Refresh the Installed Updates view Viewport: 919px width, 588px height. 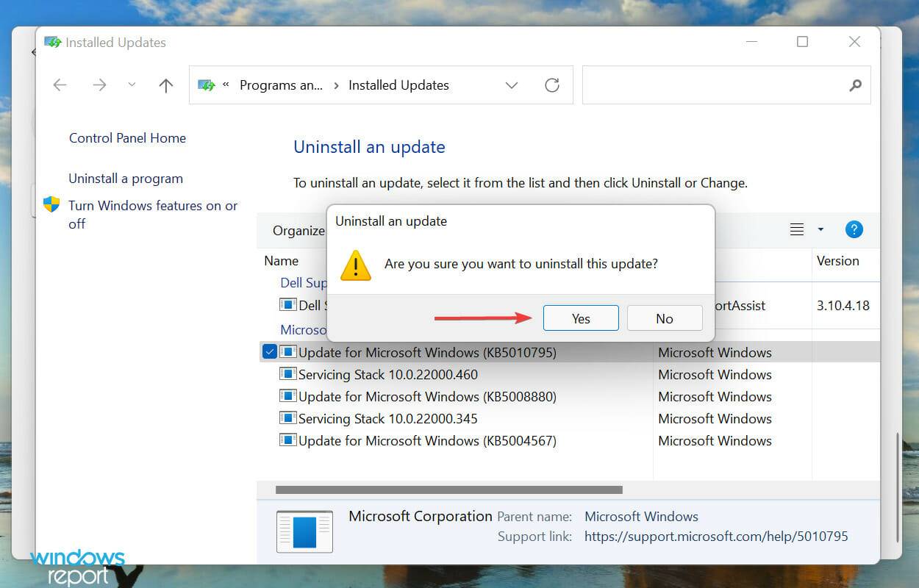pos(552,85)
